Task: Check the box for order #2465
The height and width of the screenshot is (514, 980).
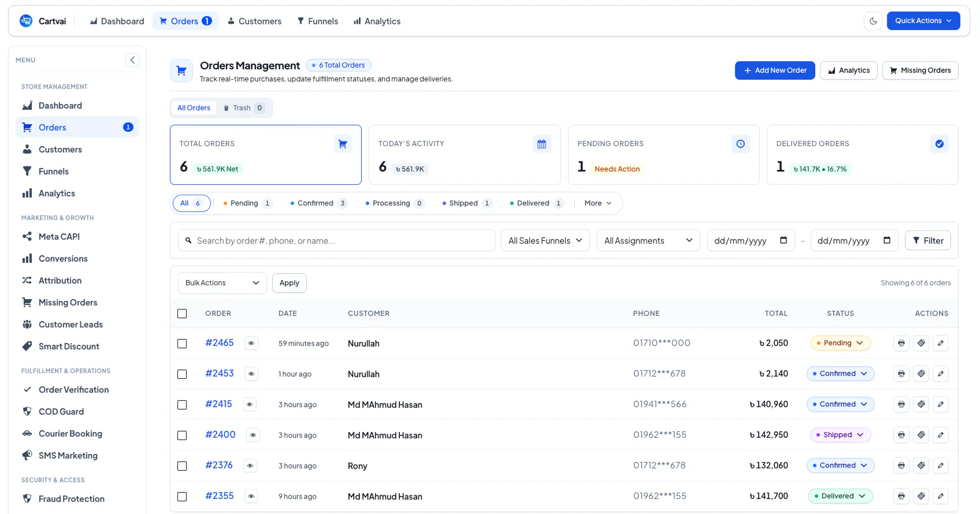Action: click(x=182, y=344)
